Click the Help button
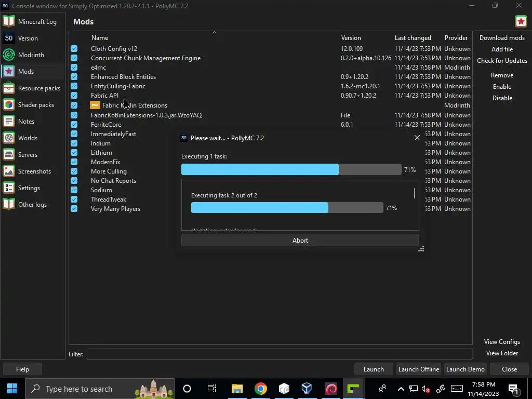Screen dimensions: 532x399 coord(22,369)
